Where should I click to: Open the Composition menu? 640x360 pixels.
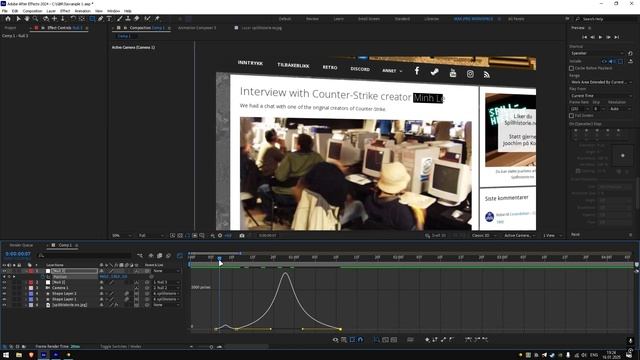[32, 11]
